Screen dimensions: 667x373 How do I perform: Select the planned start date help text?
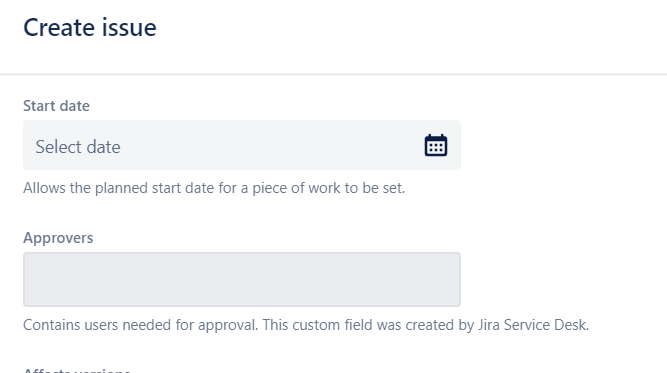coord(214,188)
